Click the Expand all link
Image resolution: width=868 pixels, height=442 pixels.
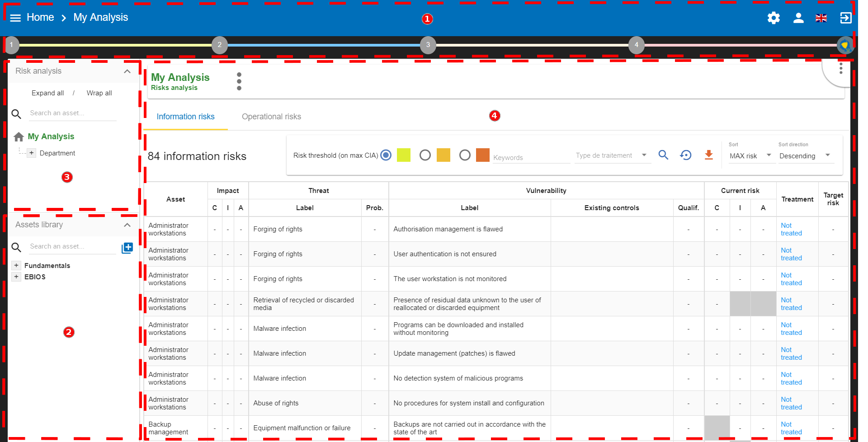(47, 93)
